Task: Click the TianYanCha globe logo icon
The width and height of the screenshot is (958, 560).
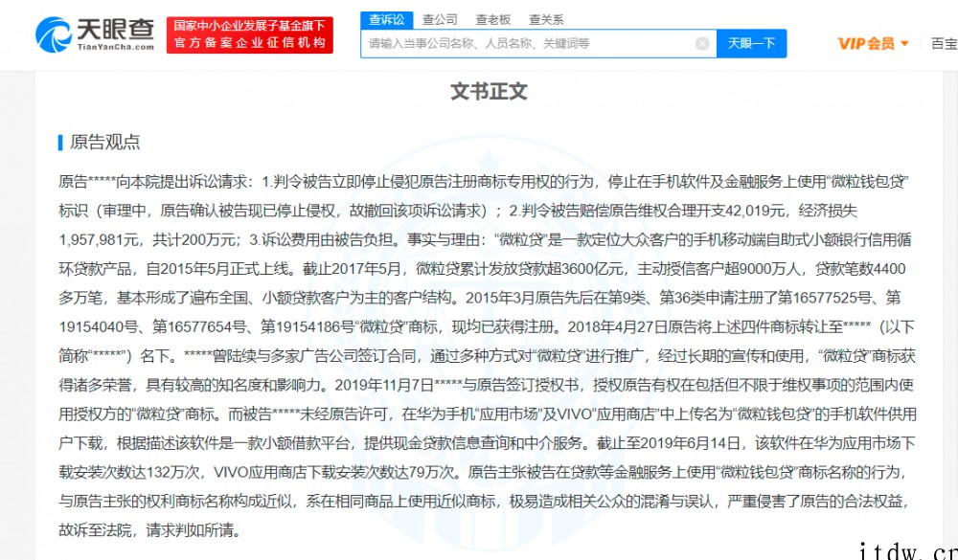Action: pos(54,34)
